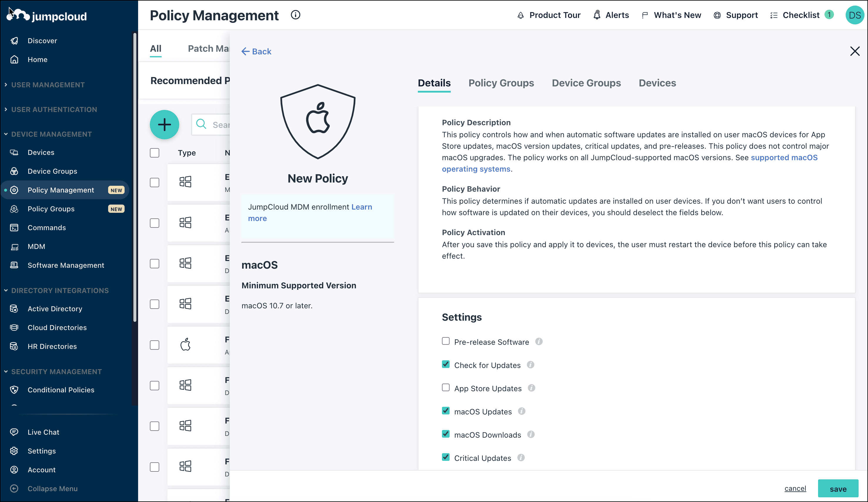Open Discover in the sidebar

point(42,41)
